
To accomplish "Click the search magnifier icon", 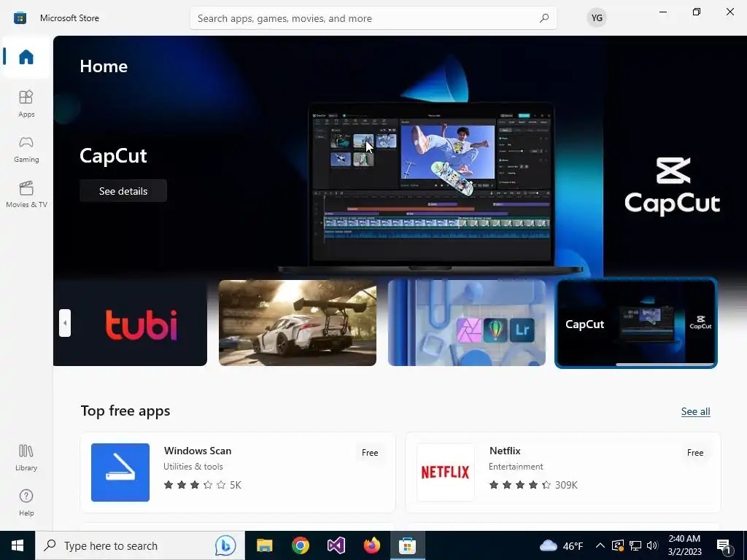I will coord(544,18).
